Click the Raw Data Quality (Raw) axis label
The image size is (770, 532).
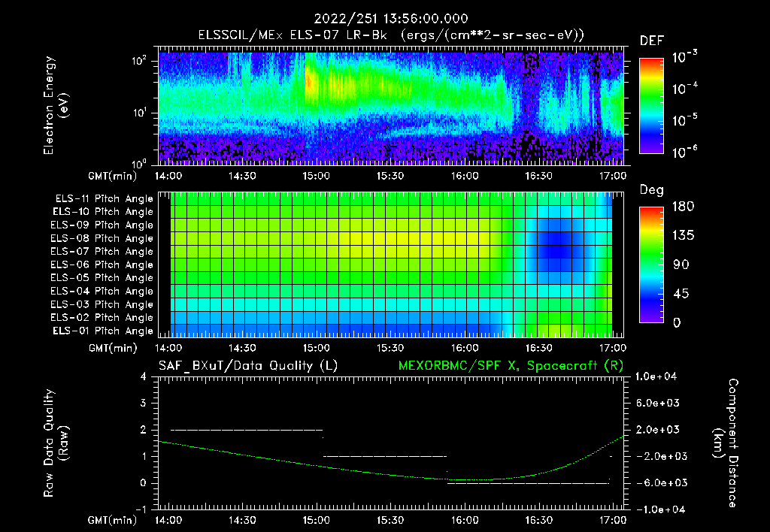click(56, 443)
